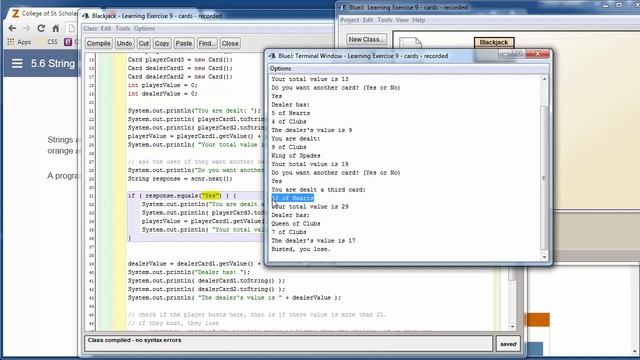
Task: Click "Card dealerCard2 = new Card();" code line
Action: [180, 76]
